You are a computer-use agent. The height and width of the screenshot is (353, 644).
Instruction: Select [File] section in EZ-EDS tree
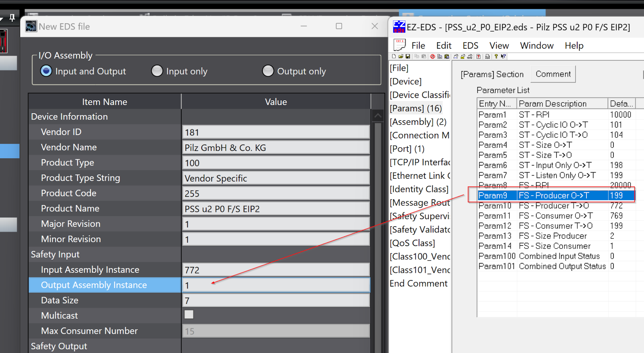pos(399,68)
